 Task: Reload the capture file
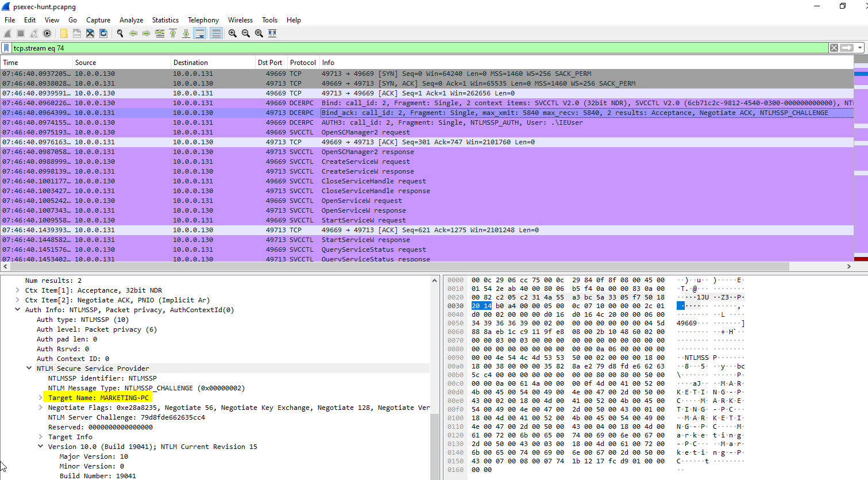pos(103,33)
